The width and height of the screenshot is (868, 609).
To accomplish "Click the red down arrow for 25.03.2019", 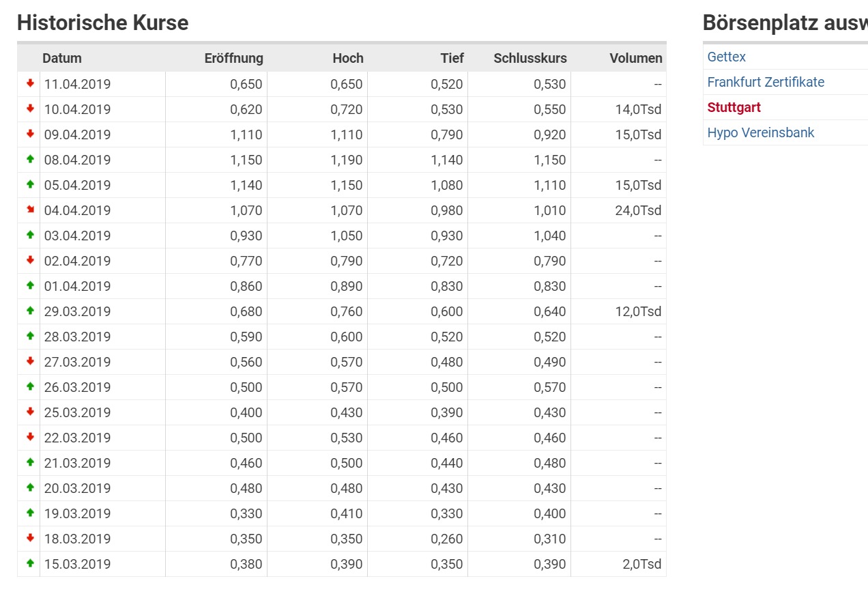I will [x=30, y=412].
